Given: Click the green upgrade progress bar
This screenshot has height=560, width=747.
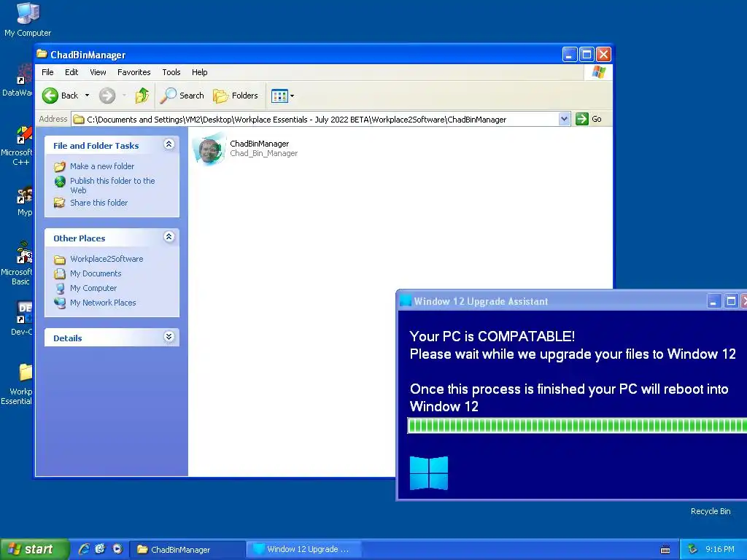Looking at the screenshot, I should pyautogui.click(x=577, y=425).
